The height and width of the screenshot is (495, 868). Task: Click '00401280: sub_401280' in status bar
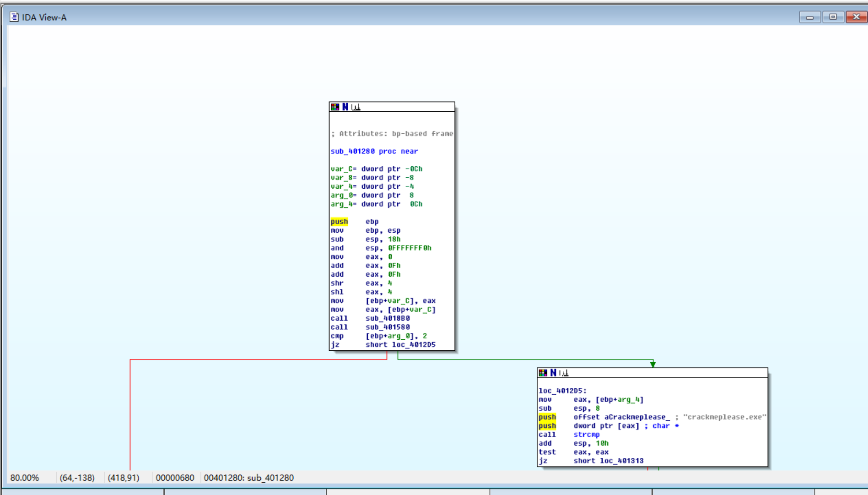point(249,478)
